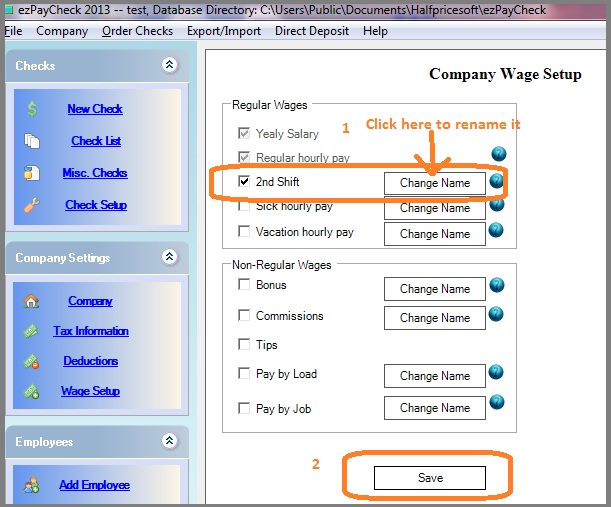Save the wage setup

tap(430, 478)
